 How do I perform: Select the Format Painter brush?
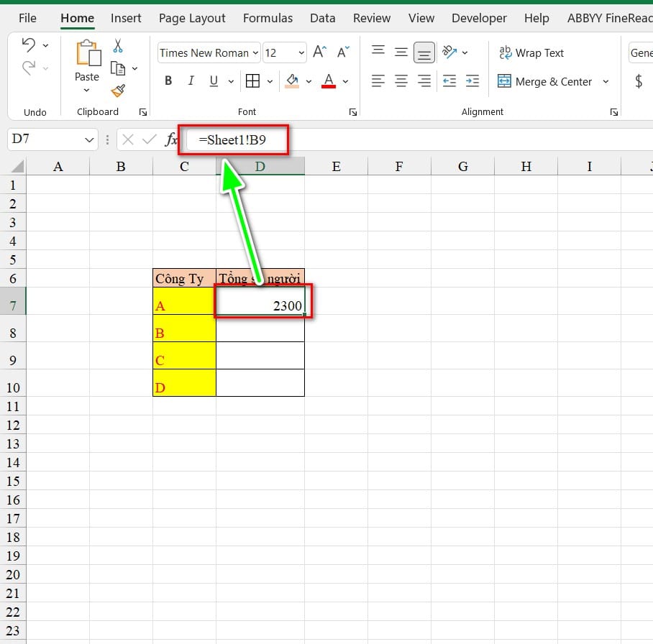(x=118, y=91)
